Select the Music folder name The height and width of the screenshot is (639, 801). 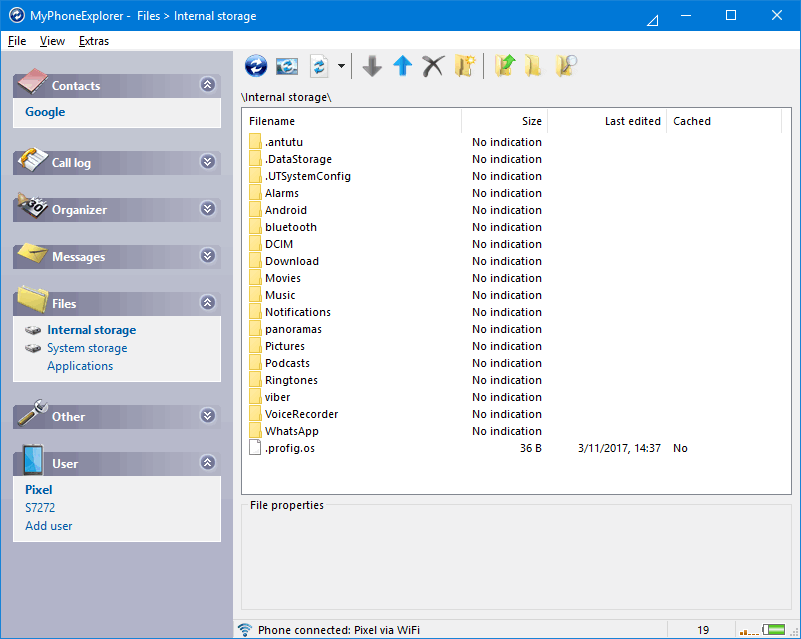point(280,295)
